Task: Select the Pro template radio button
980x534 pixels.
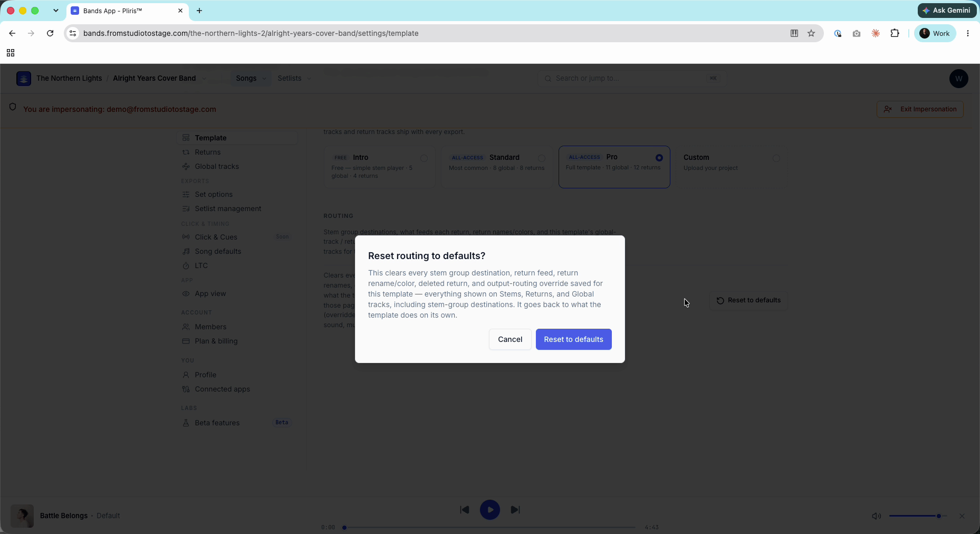Action: (x=659, y=158)
